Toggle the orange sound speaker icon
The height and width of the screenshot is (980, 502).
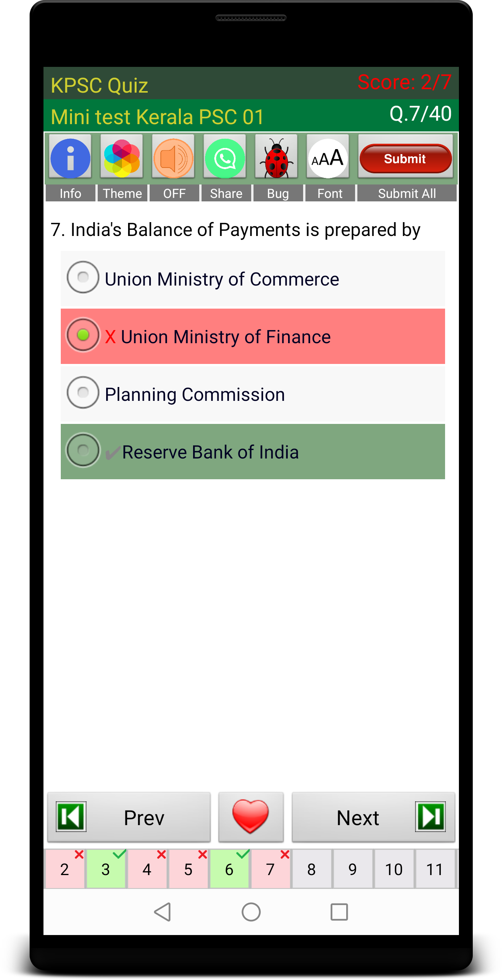tap(173, 158)
